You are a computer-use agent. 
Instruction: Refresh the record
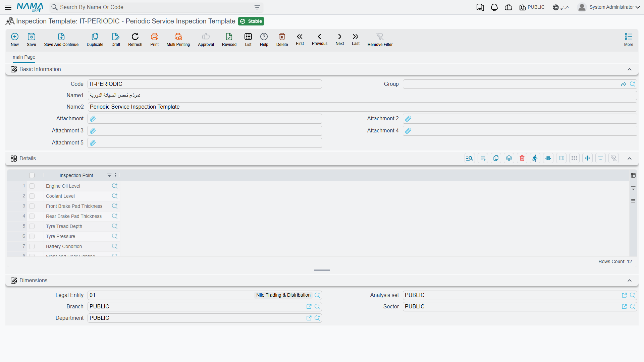135,39
